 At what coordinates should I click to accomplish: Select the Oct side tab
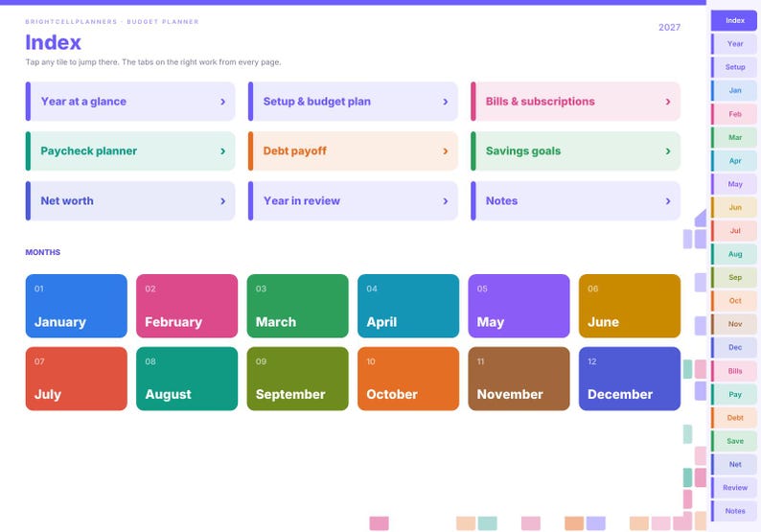[734, 300]
